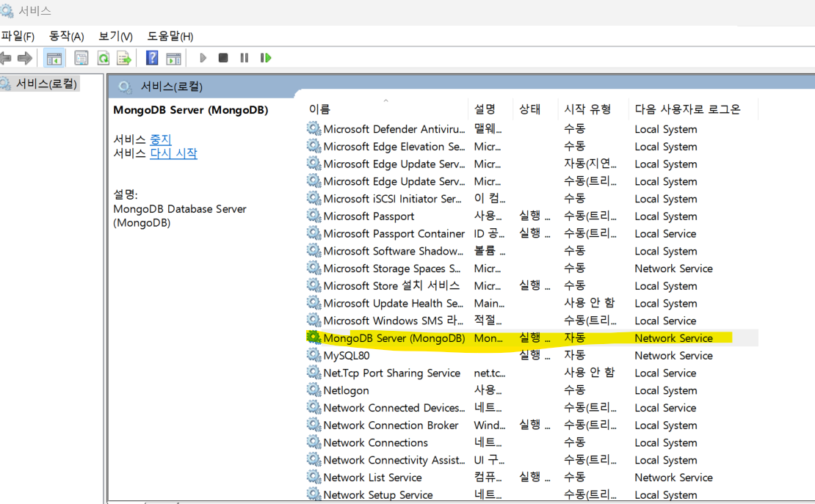Click gear icon of Network Connections row
Viewport: 815px width, 504px height.
click(x=314, y=442)
